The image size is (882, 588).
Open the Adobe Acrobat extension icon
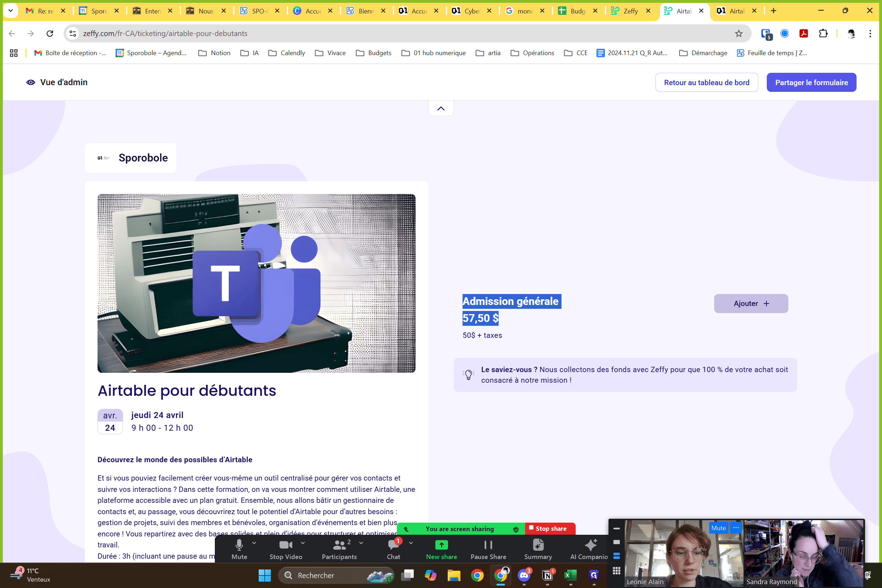(x=804, y=33)
